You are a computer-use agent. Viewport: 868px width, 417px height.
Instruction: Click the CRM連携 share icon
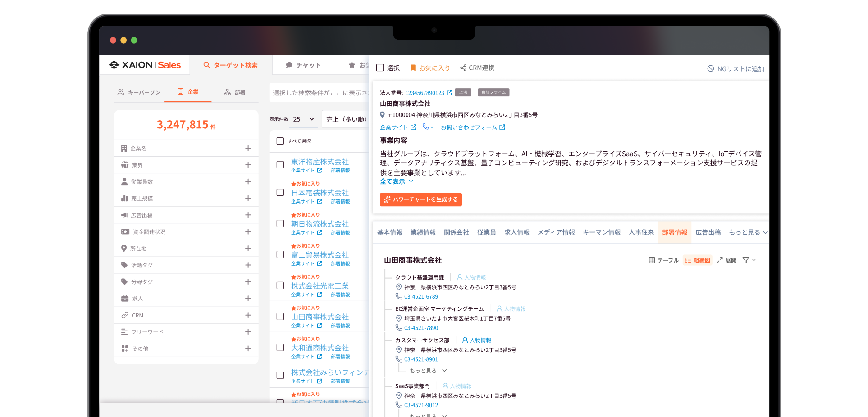pyautogui.click(x=463, y=68)
